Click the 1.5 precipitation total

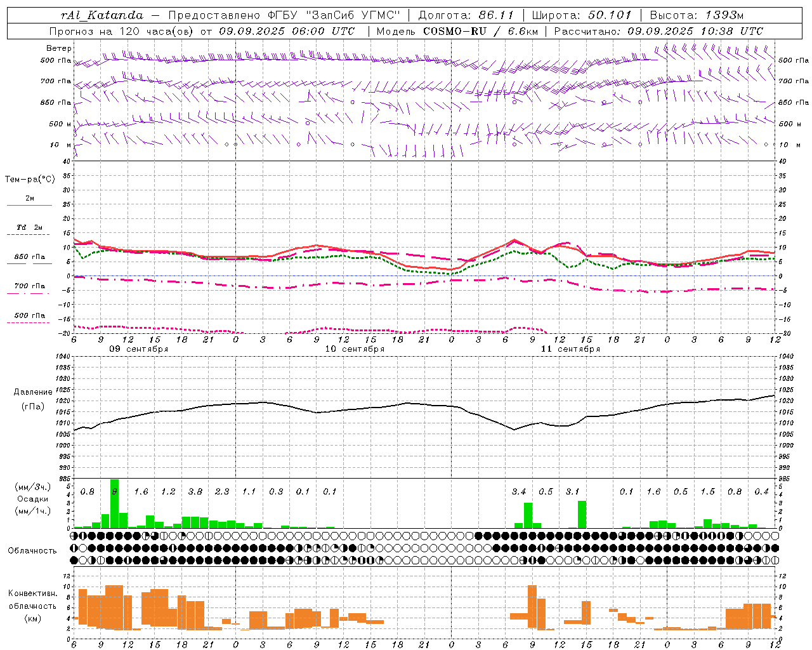point(708,492)
